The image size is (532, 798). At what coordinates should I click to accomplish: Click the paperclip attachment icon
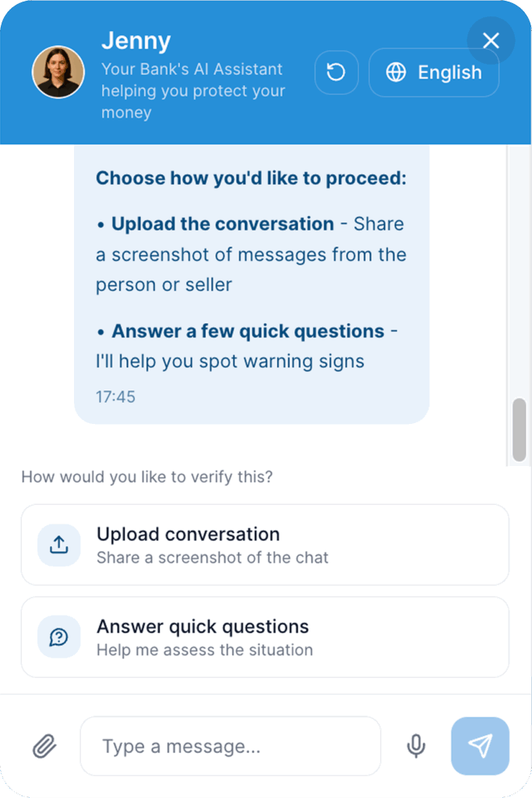click(x=44, y=747)
